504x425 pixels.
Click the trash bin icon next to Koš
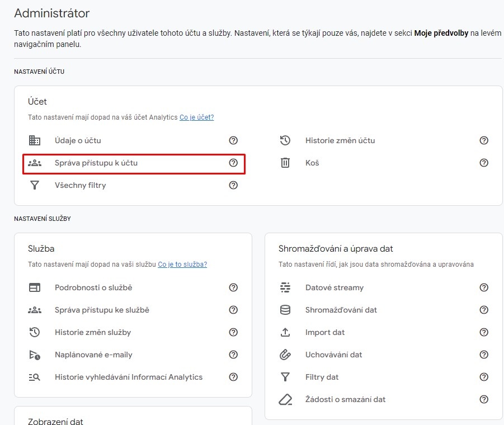(285, 163)
